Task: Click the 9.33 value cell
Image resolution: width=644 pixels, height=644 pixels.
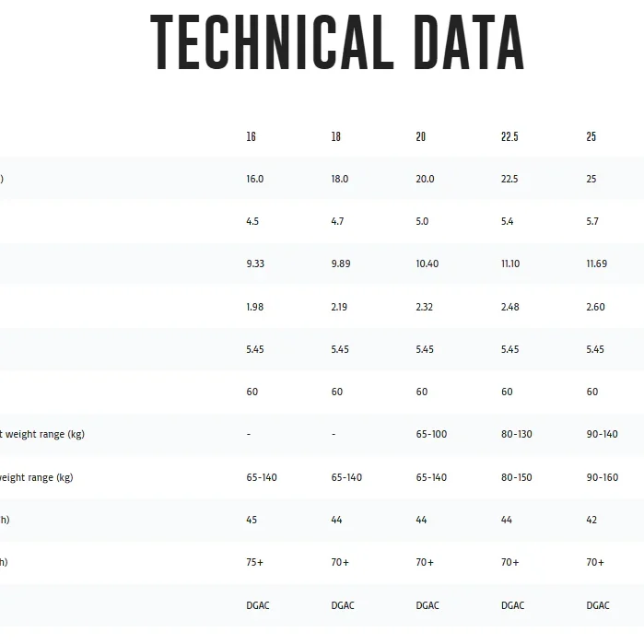Action: coord(255,263)
